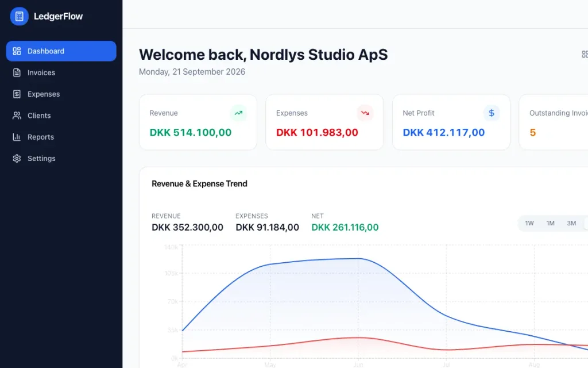Screen dimensions: 588x368
Task: Navigate to the Clients page
Action: [61, 116]
